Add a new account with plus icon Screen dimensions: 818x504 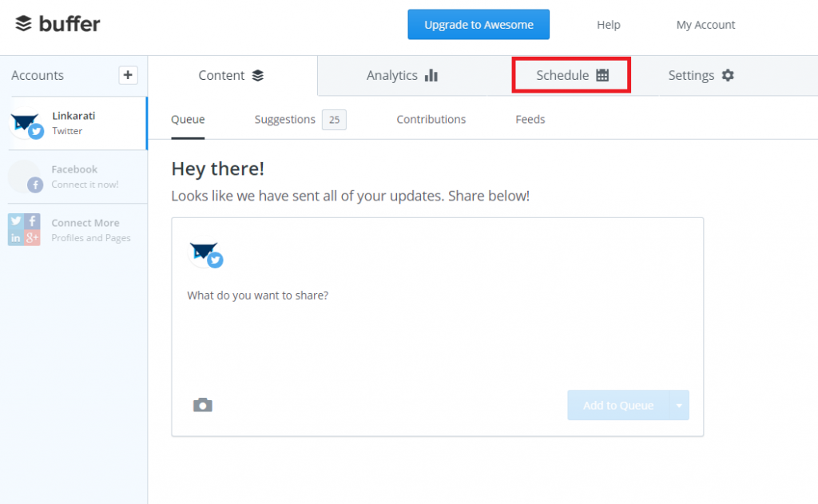pyautogui.click(x=128, y=75)
